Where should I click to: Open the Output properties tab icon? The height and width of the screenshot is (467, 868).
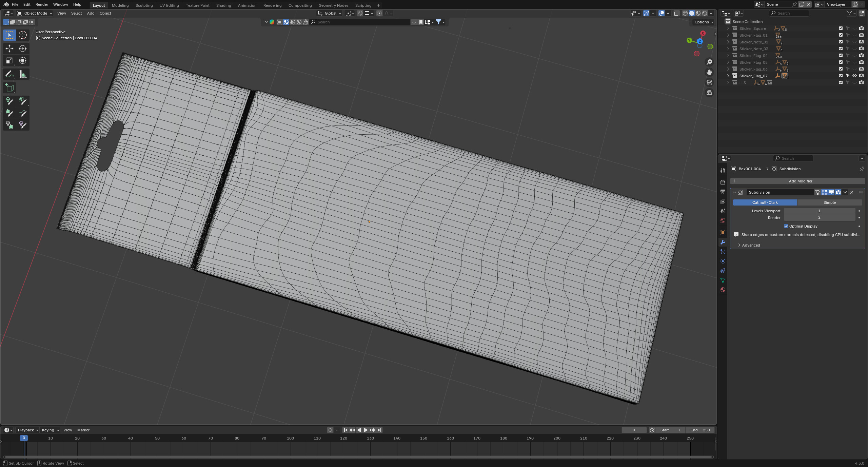pyautogui.click(x=723, y=192)
